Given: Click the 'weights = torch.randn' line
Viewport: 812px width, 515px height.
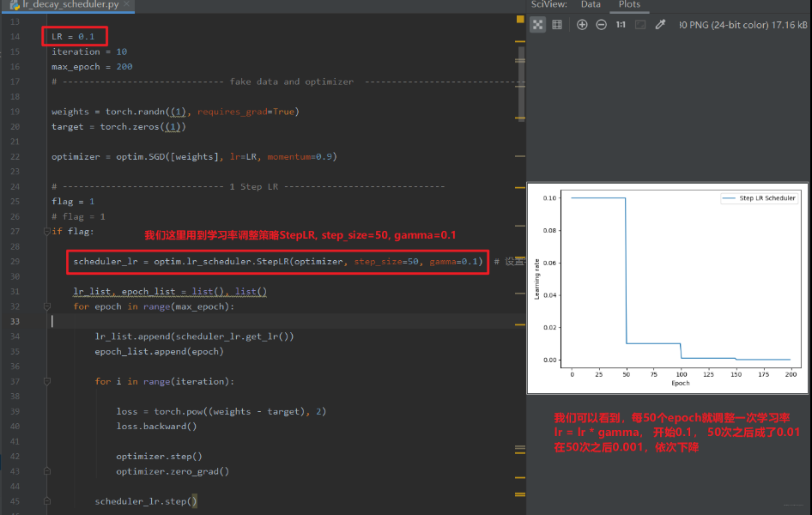Looking at the screenshot, I should tap(175, 112).
